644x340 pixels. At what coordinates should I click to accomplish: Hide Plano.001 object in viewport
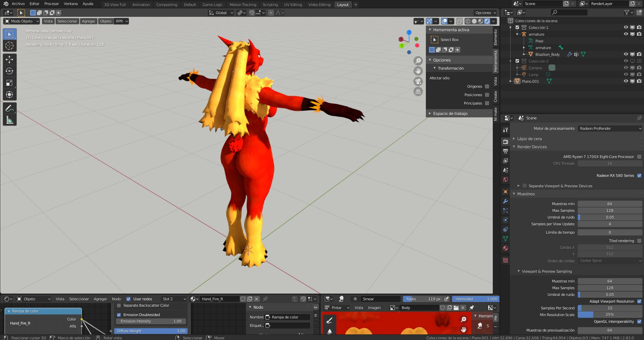point(626,81)
